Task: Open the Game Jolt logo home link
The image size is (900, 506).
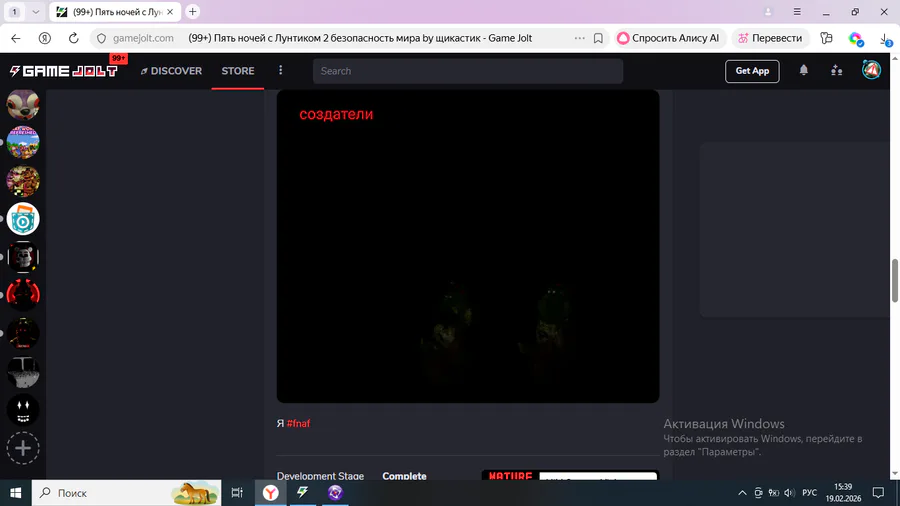Action: [x=63, y=71]
